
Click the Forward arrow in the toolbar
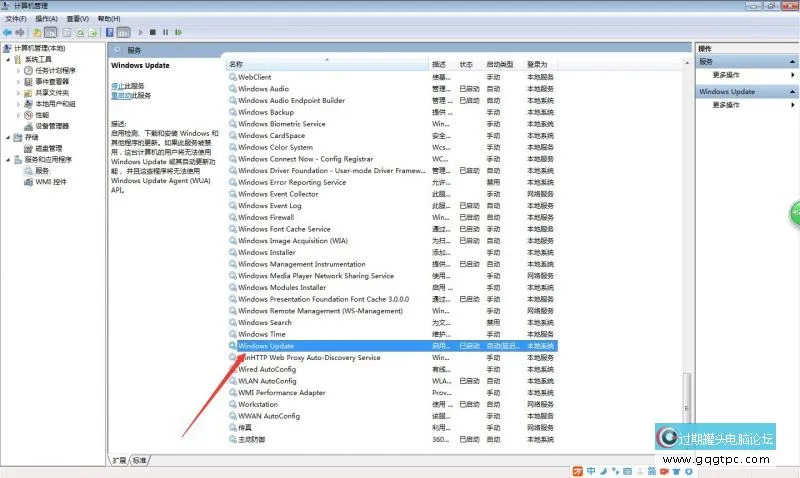[20, 32]
